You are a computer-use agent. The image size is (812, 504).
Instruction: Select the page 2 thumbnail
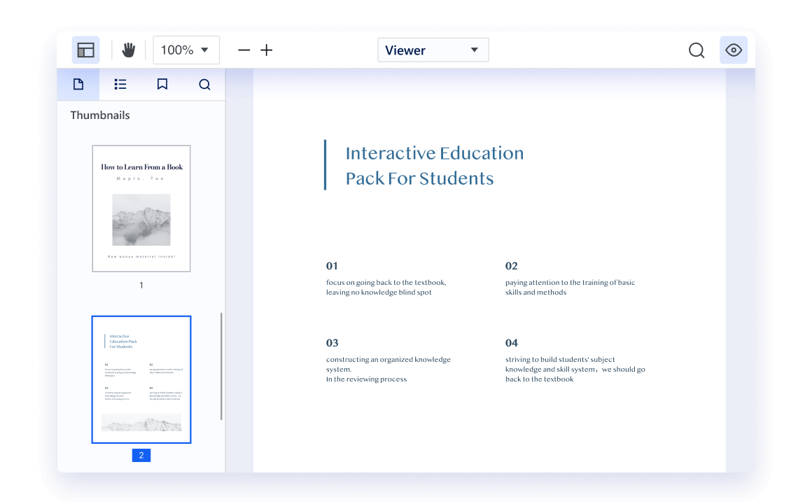click(141, 379)
